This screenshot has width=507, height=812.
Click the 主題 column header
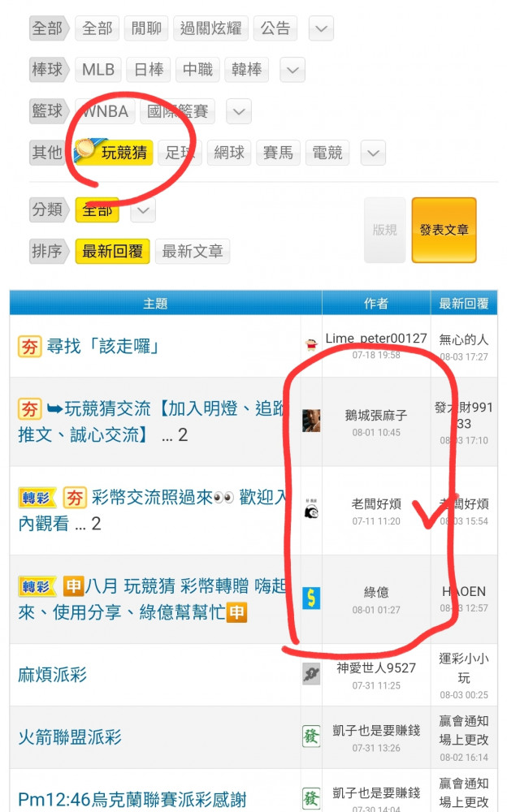coord(155,304)
